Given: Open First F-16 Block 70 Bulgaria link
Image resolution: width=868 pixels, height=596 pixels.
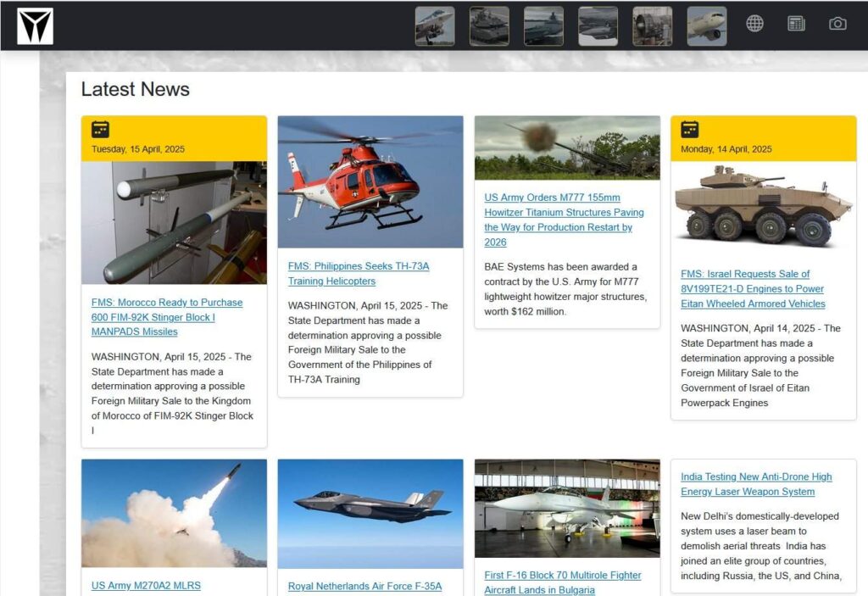Looking at the screenshot, I should (x=563, y=582).
